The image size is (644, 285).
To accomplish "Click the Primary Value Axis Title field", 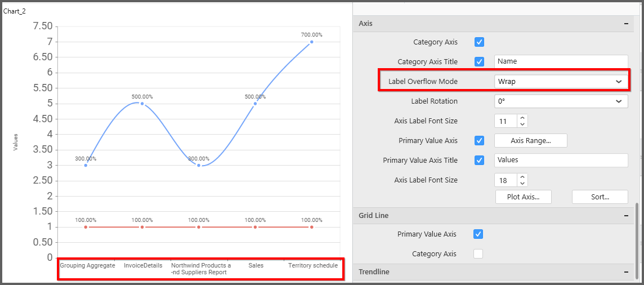I will click(x=561, y=160).
